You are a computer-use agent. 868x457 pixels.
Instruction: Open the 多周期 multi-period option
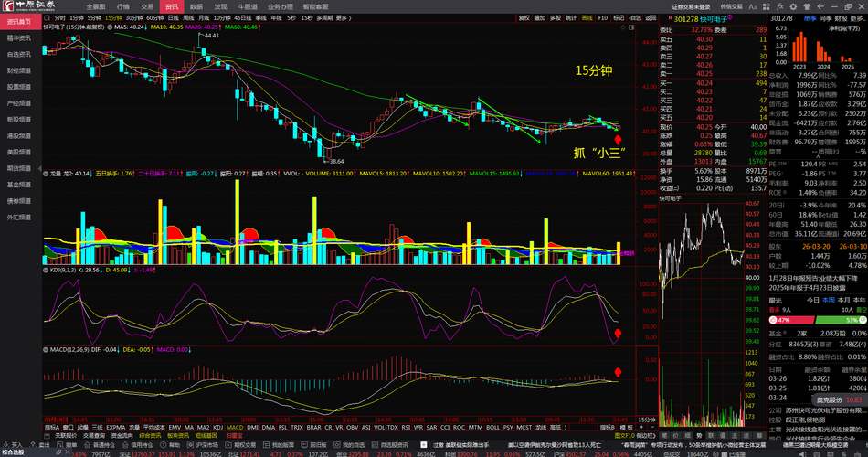325,17
